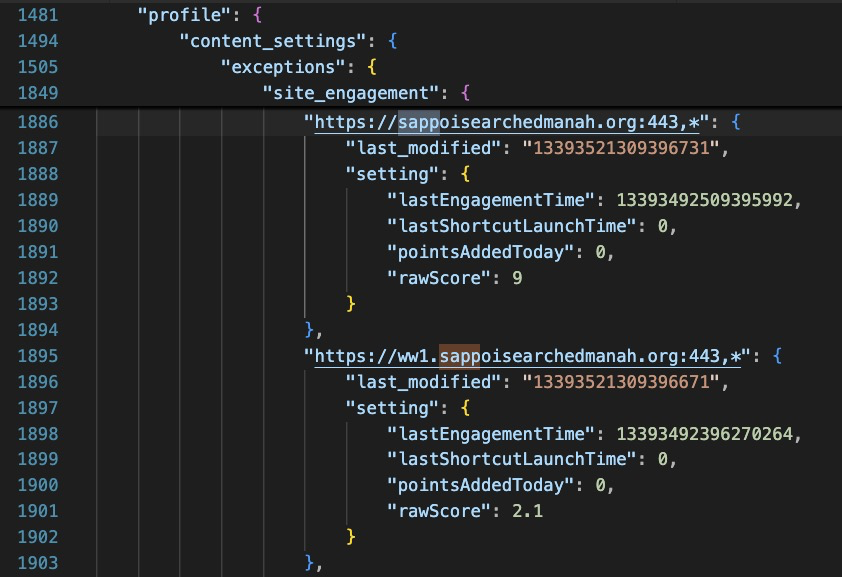Click "lastEngagementTime" on line 1898
This screenshot has width=842, height=577.
pyautogui.click(x=491, y=434)
